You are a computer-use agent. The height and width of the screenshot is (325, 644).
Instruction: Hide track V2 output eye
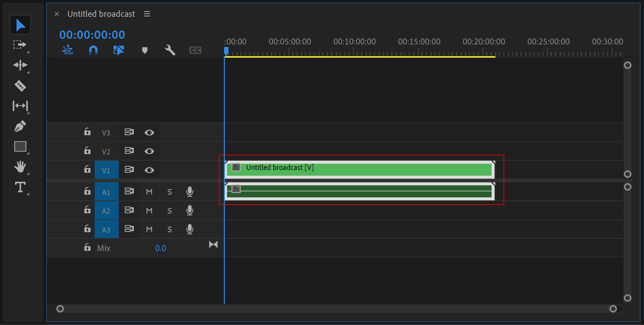(x=149, y=151)
